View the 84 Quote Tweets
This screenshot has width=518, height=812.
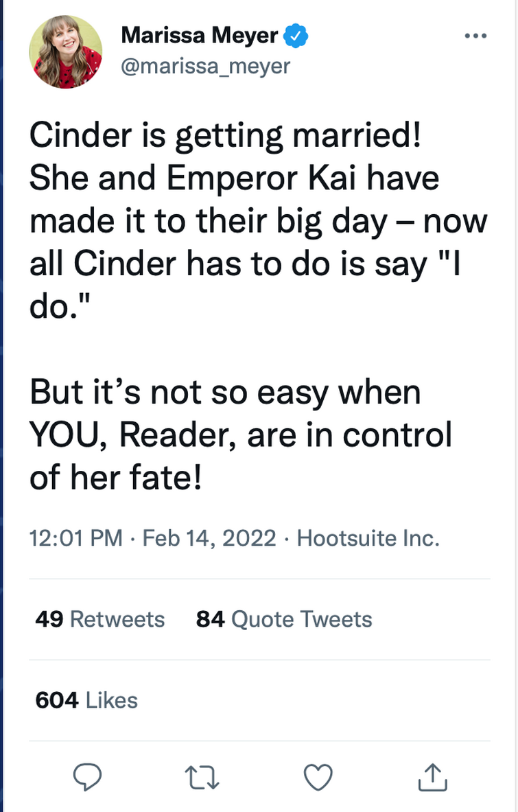click(284, 619)
